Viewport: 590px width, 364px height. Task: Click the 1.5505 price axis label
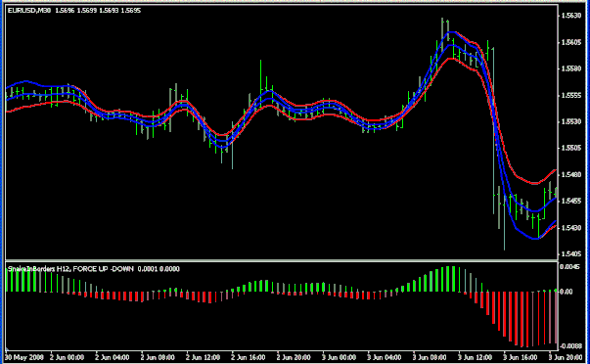pos(571,148)
